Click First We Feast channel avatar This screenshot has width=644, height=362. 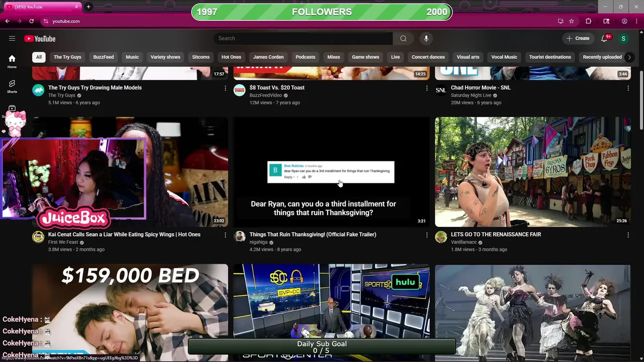(38, 237)
